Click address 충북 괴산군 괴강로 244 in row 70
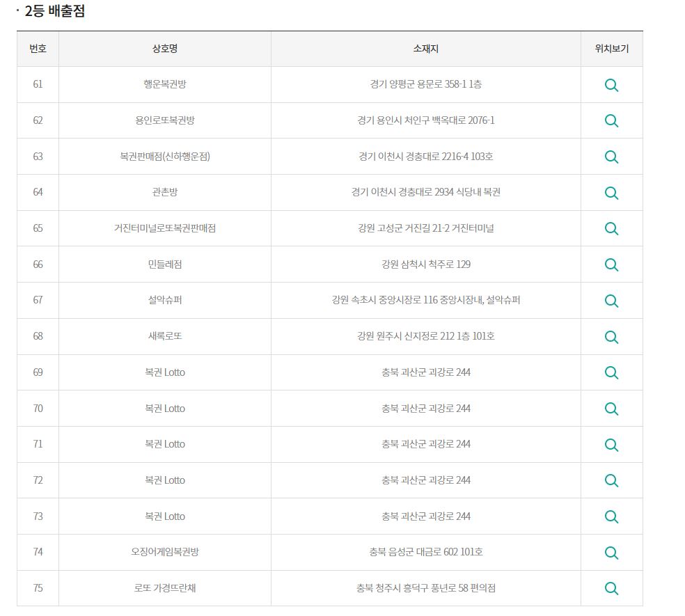This screenshot has height=616, width=685. [x=425, y=409]
